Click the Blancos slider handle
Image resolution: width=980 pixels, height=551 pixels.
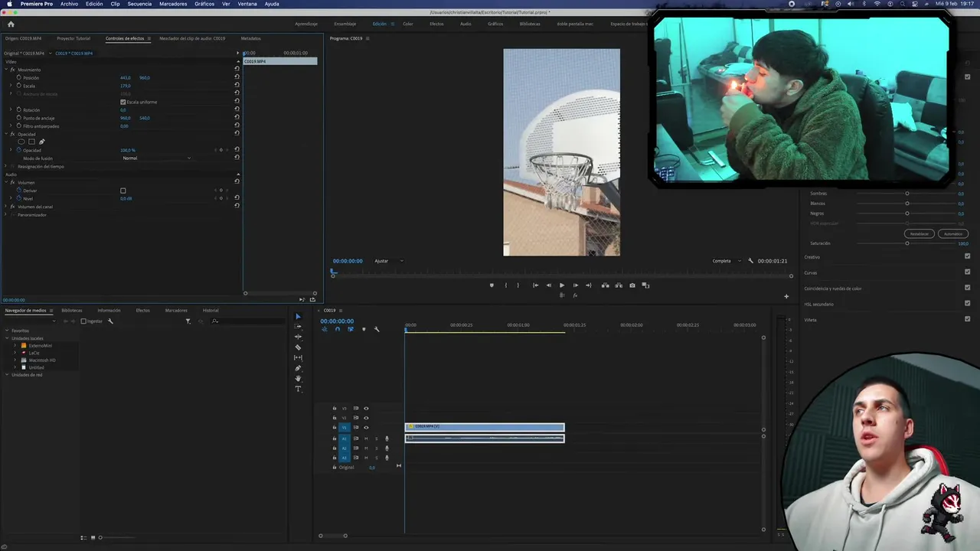pyautogui.click(x=907, y=204)
